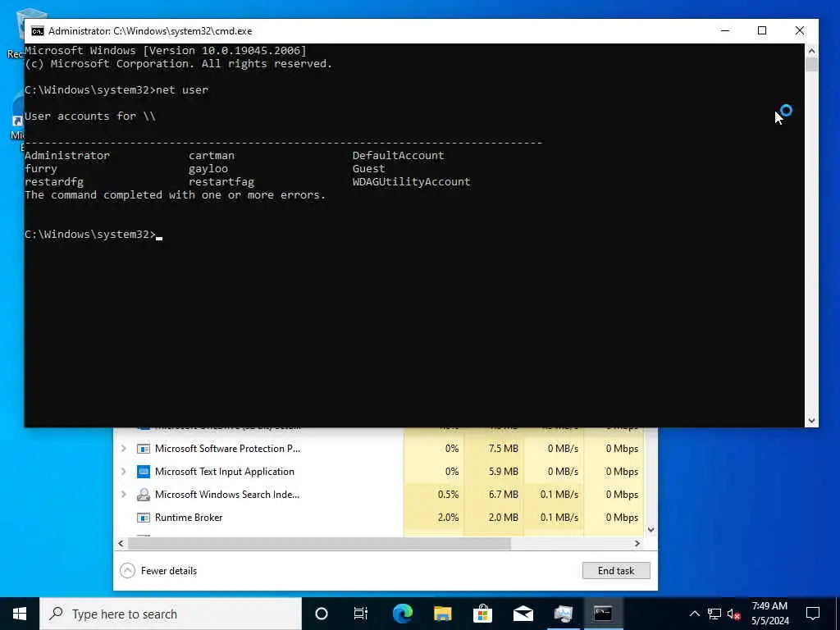Click the Microsoft Text Input Application icon
Screen dimensions: 840x630
(143, 472)
